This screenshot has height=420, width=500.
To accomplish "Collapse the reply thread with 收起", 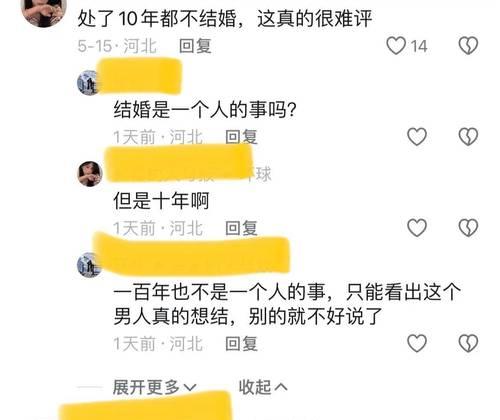I will pos(263,387).
